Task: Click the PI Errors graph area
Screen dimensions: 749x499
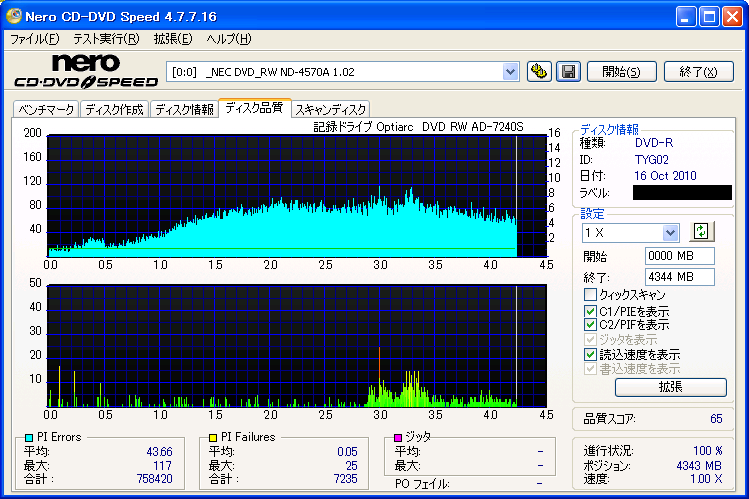Action: 297,196
